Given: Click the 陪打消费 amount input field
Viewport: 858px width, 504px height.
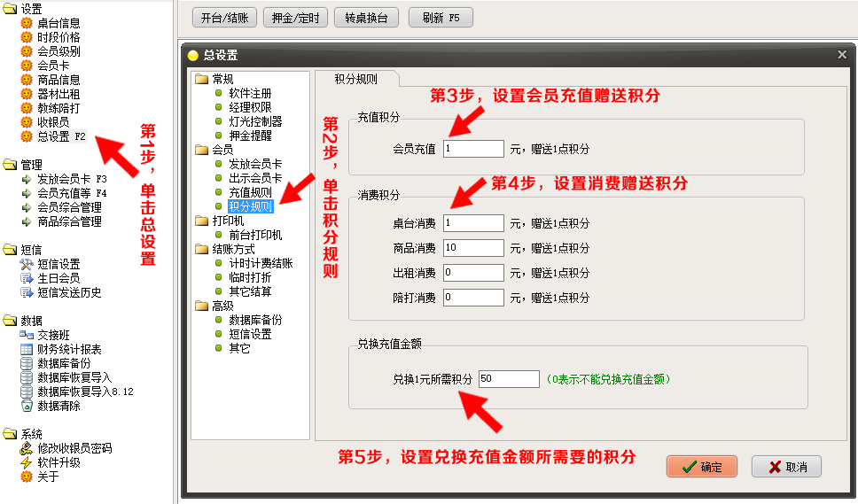Looking at the screenshot, I should (x=473, y=298).
